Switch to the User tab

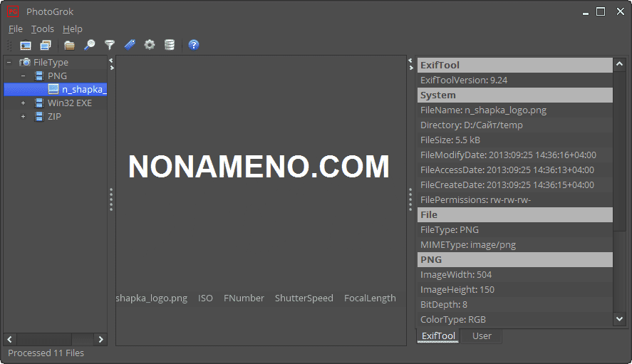coord(482,336)
